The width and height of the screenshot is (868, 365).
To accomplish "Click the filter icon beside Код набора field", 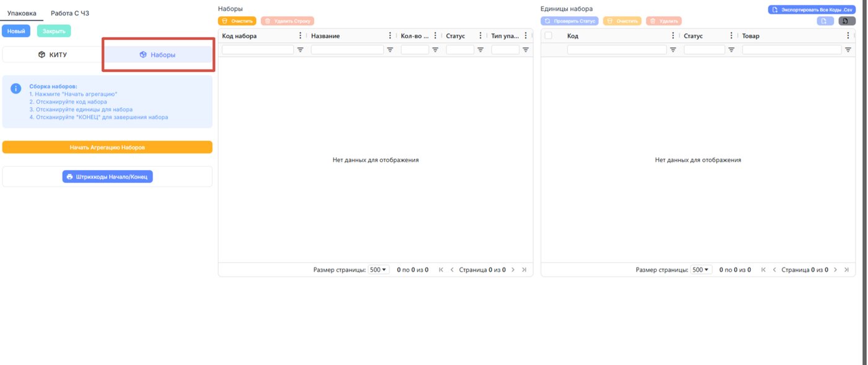I will (x=300, y=50).
